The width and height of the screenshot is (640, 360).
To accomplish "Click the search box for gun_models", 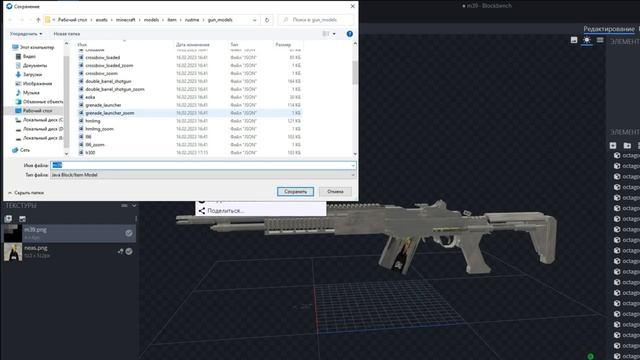I will tap(316, 20).
